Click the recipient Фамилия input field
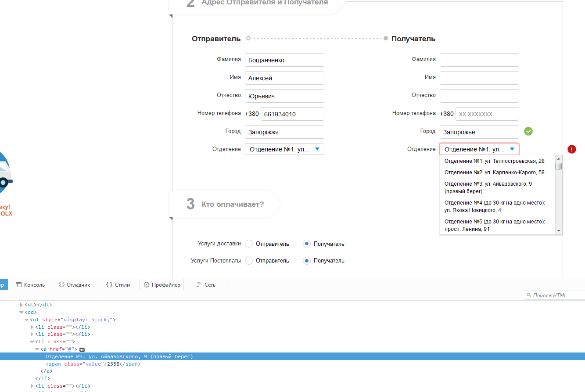The width and height of the screenshot is (585, 392). tap(479, 60)
